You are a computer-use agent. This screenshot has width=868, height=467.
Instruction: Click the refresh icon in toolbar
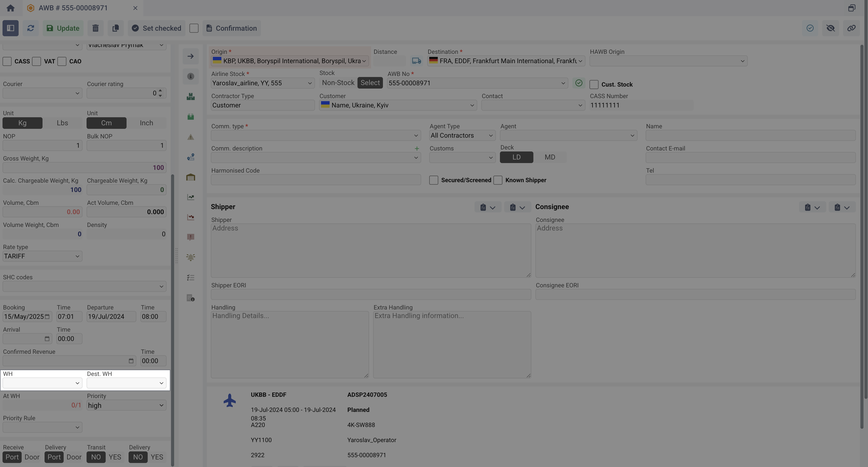[30, 28]
